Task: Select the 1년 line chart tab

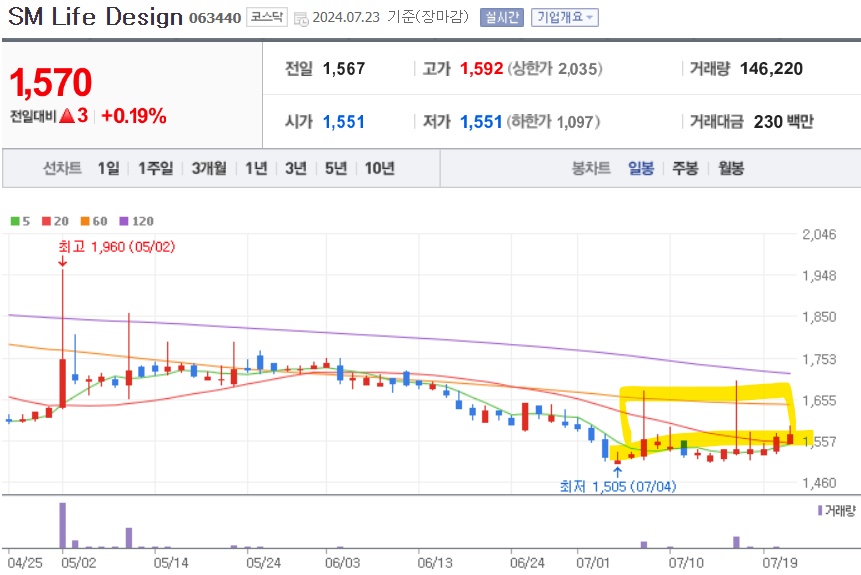Action: click(256, 168)
